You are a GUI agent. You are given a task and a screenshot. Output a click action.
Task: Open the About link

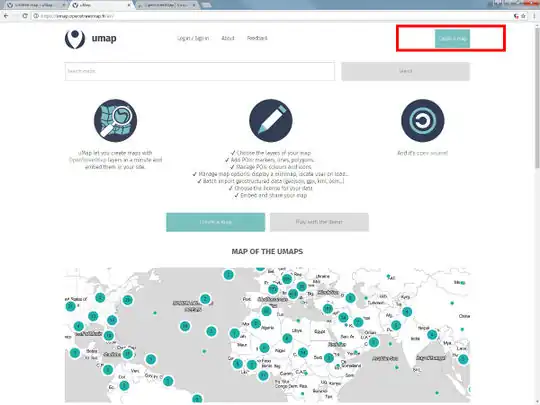pos(228,38)
